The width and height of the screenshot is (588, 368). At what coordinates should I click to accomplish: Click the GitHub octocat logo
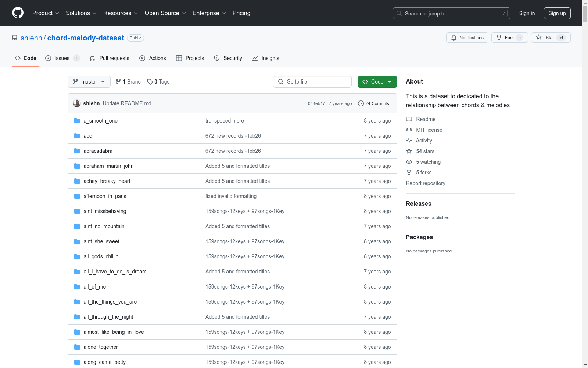click(x=18, y=13)
